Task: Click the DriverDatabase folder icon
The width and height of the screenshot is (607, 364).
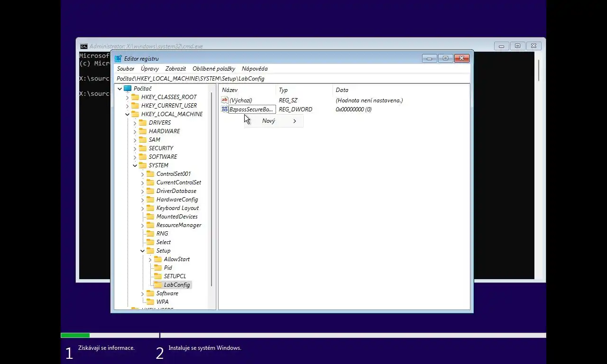Action: [x=150, y=191]
